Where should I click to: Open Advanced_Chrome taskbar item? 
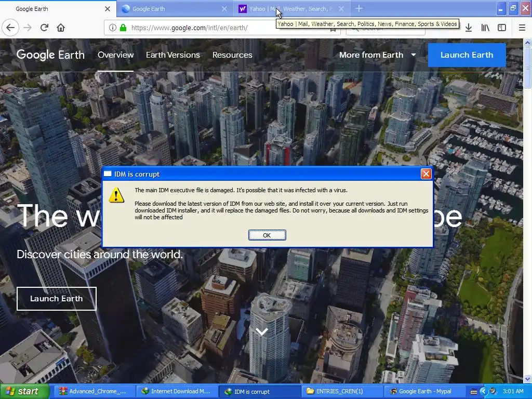click(94, 391)
